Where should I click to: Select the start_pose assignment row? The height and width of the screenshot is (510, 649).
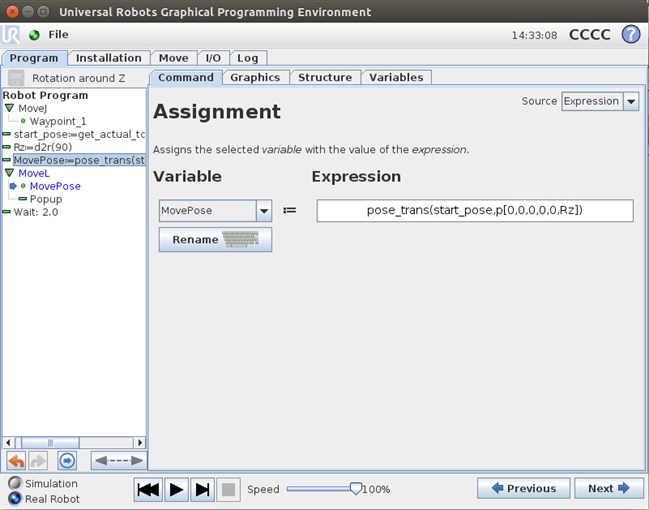click(x=79, y=134)
